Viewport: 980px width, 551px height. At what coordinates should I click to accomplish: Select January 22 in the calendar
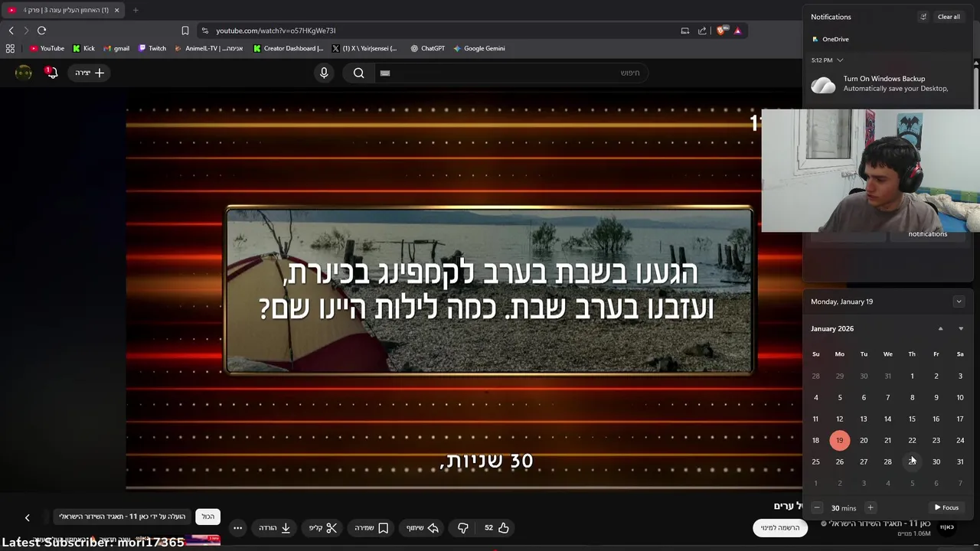(912, 440)
